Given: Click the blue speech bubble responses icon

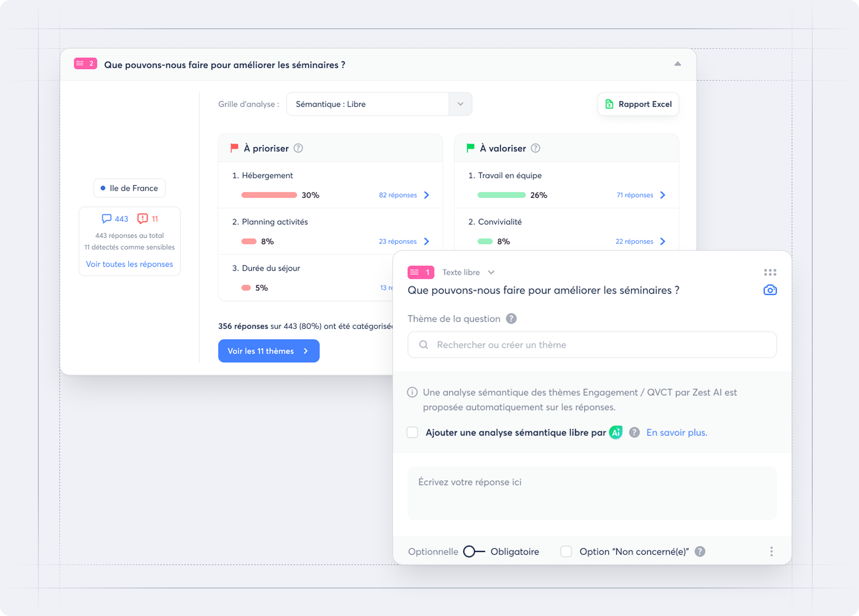Looking at the screenshot, I should click(106, 219).
